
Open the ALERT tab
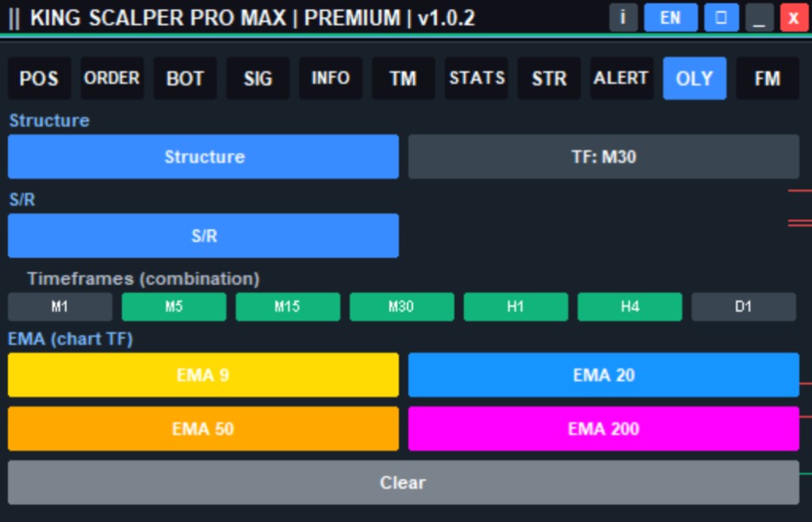pyautogui.click(x=622, y=79)
